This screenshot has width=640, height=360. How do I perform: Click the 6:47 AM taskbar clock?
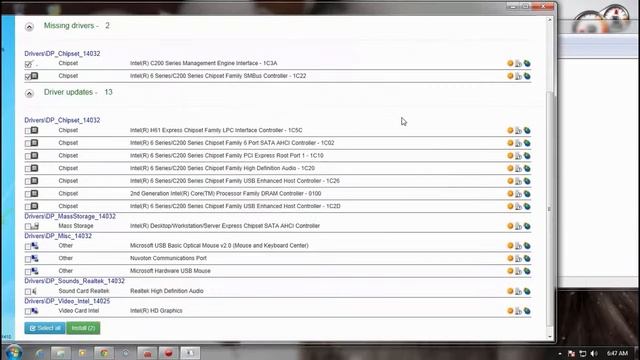click(617, 353)
